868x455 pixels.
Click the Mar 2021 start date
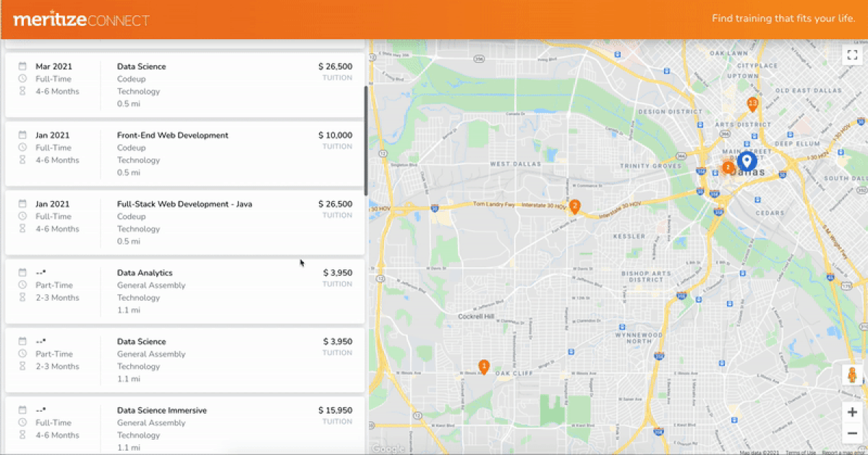click(54, 67)
